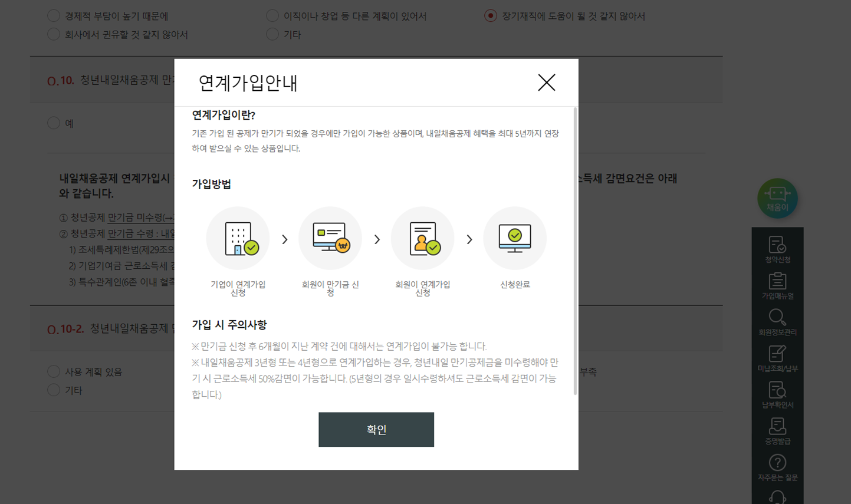Open 청약신청 in the side menu
This screenshot has height=504, width=851.
(777, 249)
